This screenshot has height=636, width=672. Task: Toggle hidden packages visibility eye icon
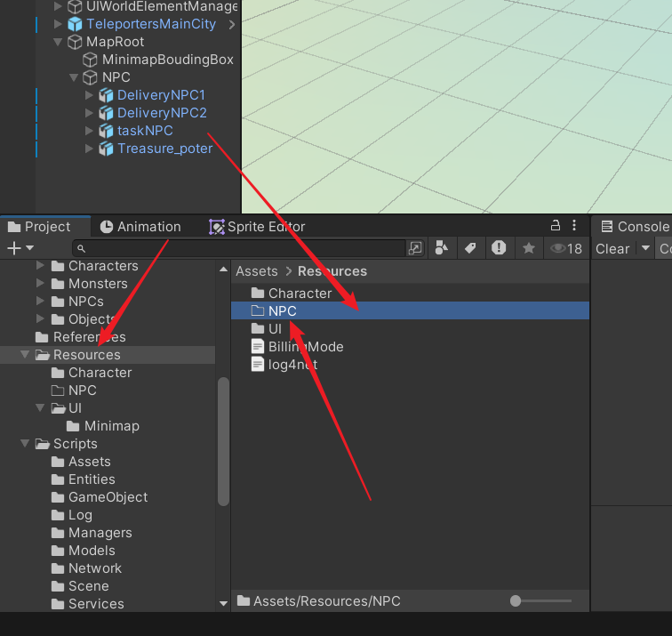pyautogui.click(x=565, y=248)
